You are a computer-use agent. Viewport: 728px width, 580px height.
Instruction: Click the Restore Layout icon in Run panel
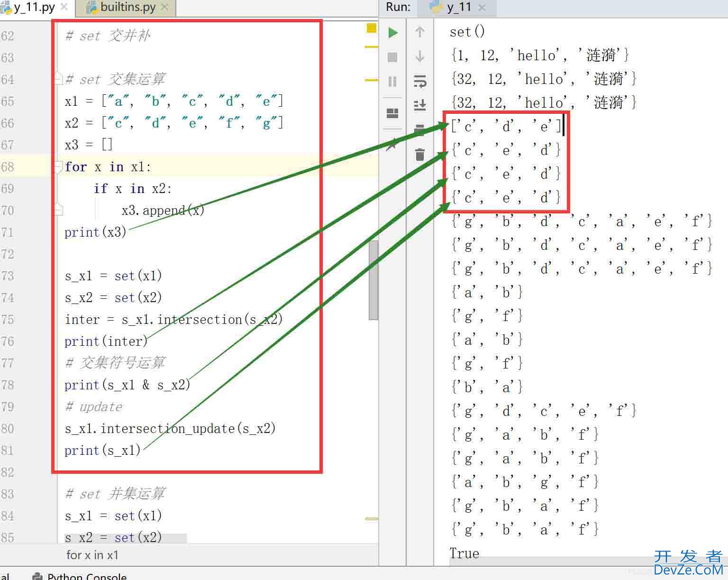392,113
